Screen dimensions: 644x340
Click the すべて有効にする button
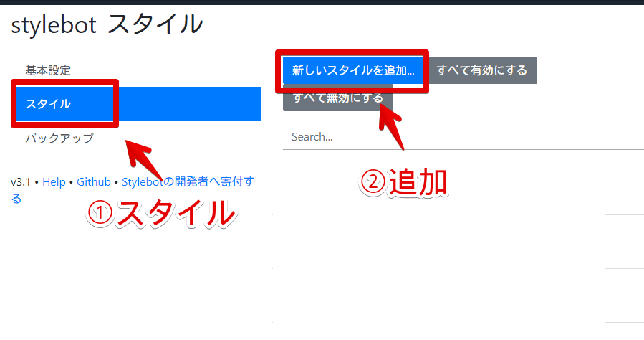tap(482, 70)
